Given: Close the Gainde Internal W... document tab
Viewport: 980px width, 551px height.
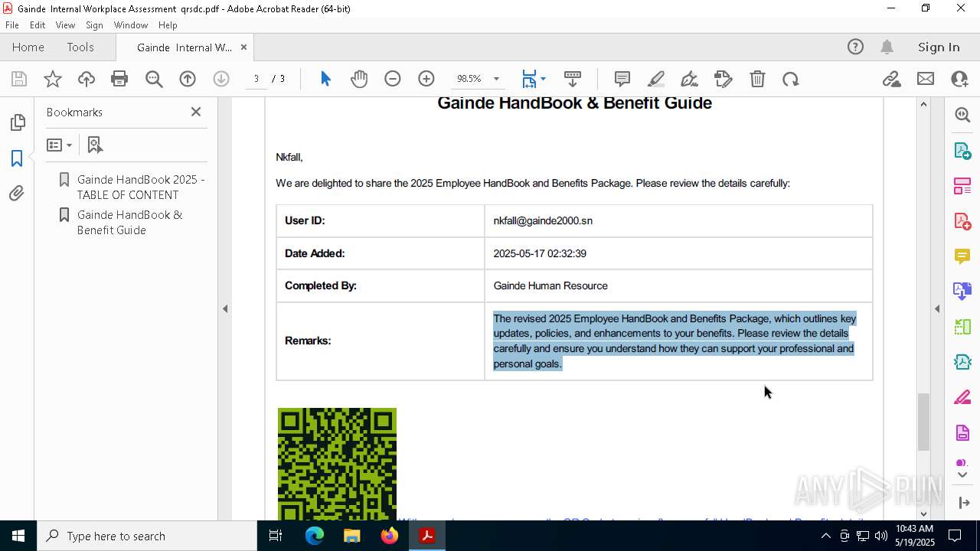Looking at the screenshot, I should [x=243, y=47].
